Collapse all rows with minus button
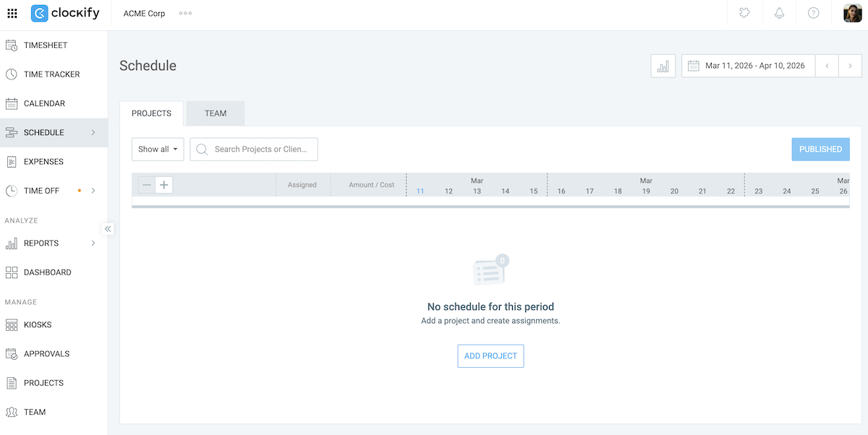The width and height of the screenshot is (868, 435). click(x=147, y=185)
